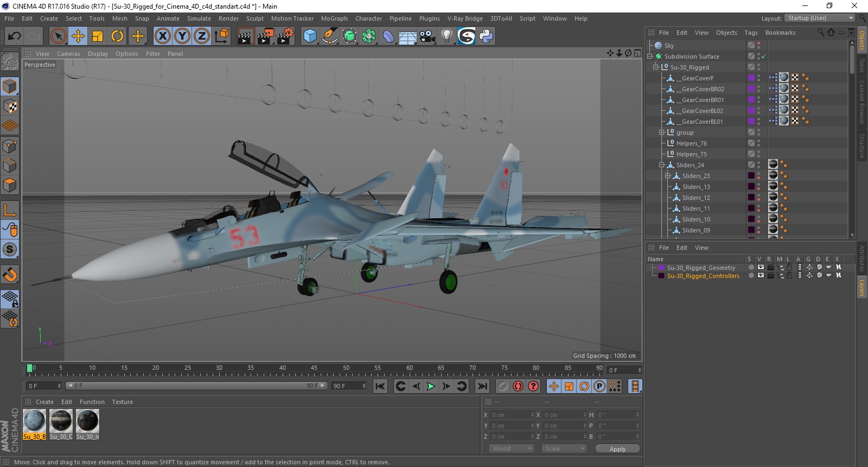Open material manager Texture menu
Image resolution: width=868 pixels, height=467 pixels.
point(122,402)
